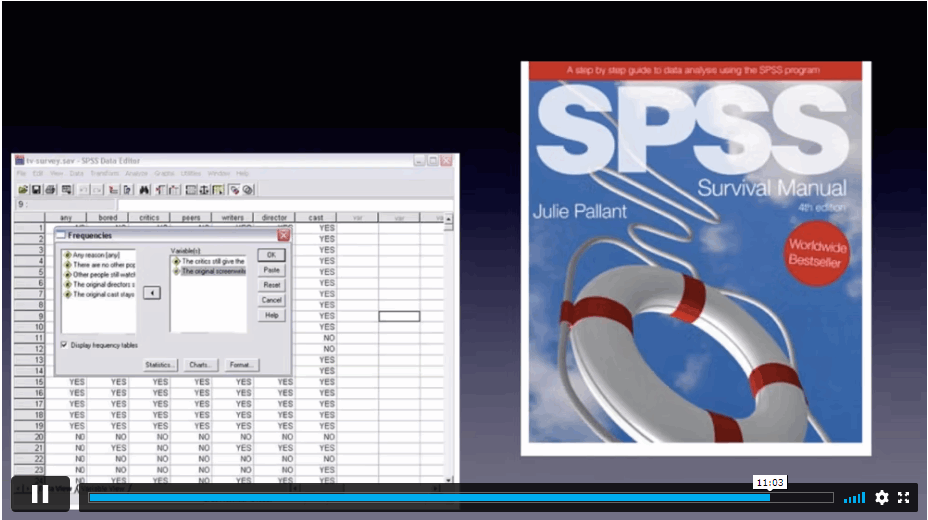This screenshot has width=928, height=520.
Task: Click the Select Cases toolbar icon
Action: coord(218,190)
